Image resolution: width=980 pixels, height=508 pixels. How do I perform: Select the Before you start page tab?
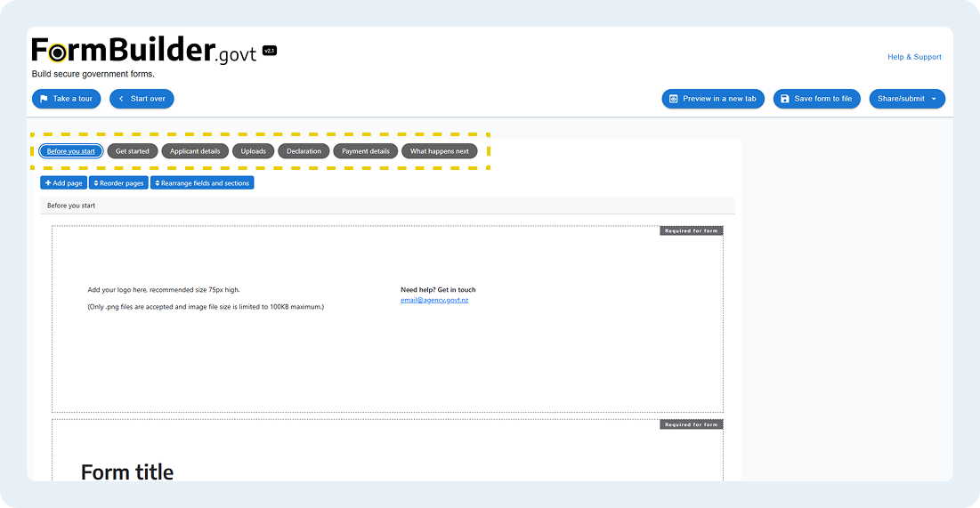71,151
